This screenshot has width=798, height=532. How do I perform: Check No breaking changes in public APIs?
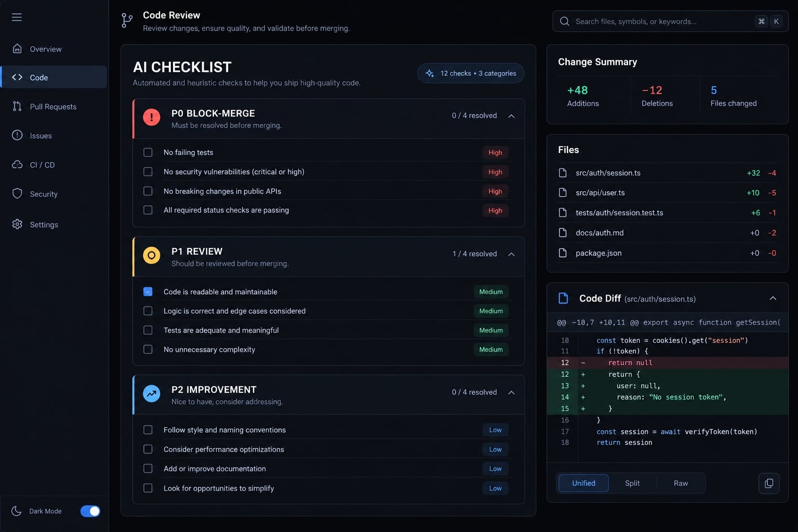click(148, 191)
